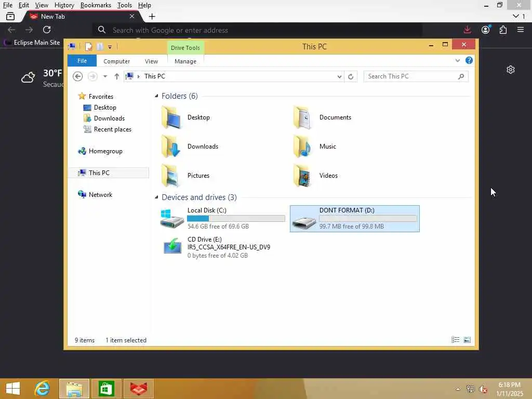
Task: Show hidden system tray icons
Action: [x=458, y=389]
